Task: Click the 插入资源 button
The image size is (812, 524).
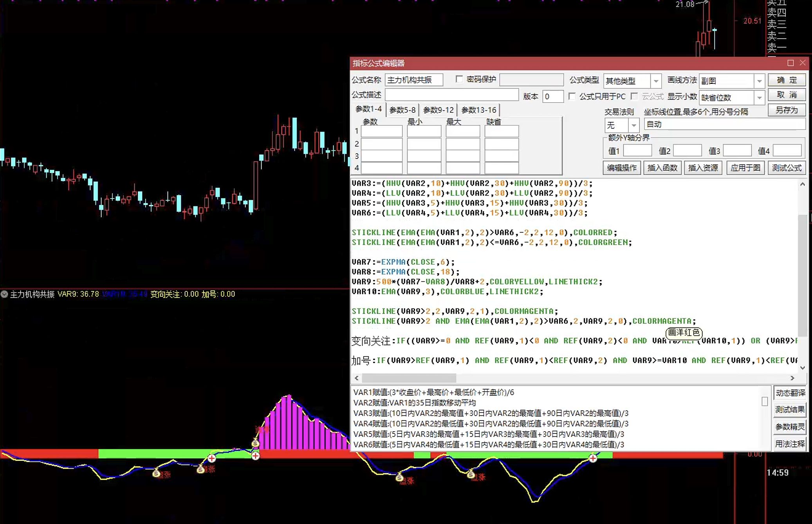Action: [x=703, y=168]
